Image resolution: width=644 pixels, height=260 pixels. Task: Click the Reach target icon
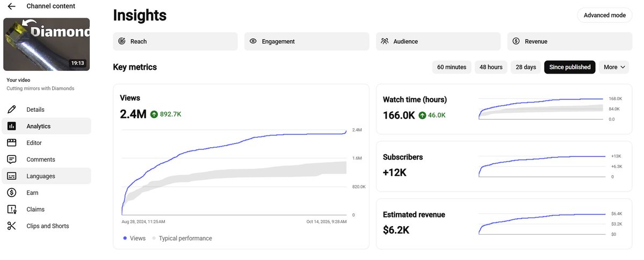tap(121, 41)
